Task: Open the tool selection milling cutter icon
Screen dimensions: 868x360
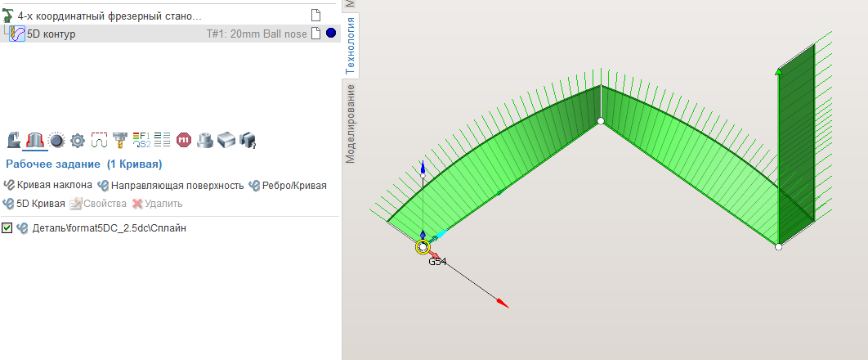Action: [x=120, y=140]
